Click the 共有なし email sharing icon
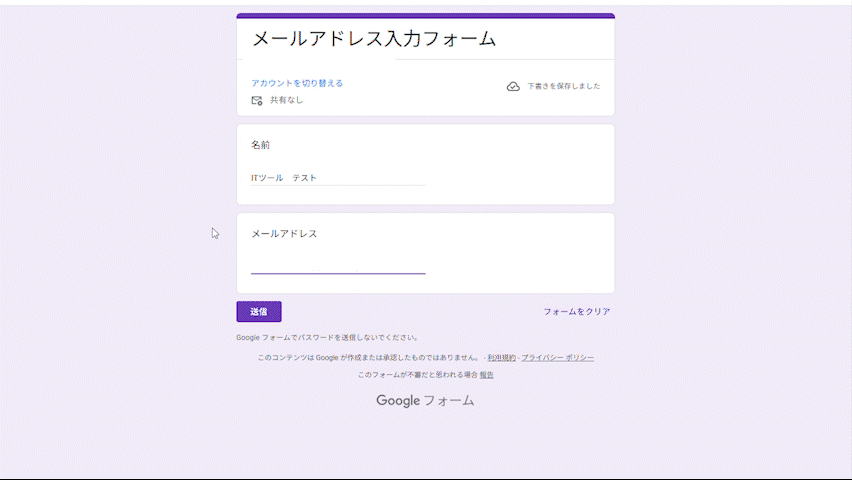The image size is (852, 480). click(257, 101)
